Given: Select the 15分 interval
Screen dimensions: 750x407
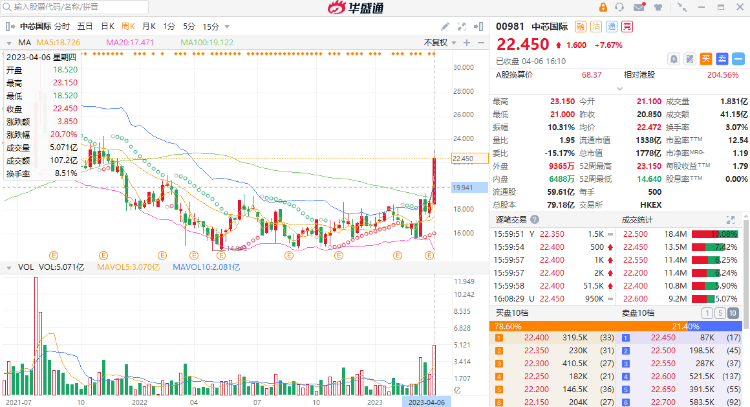Looking at the screenshot, I should [x=210, y=27].
